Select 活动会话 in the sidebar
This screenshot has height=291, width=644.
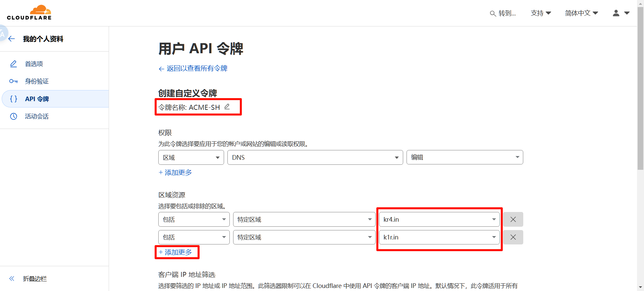point(37,116)
